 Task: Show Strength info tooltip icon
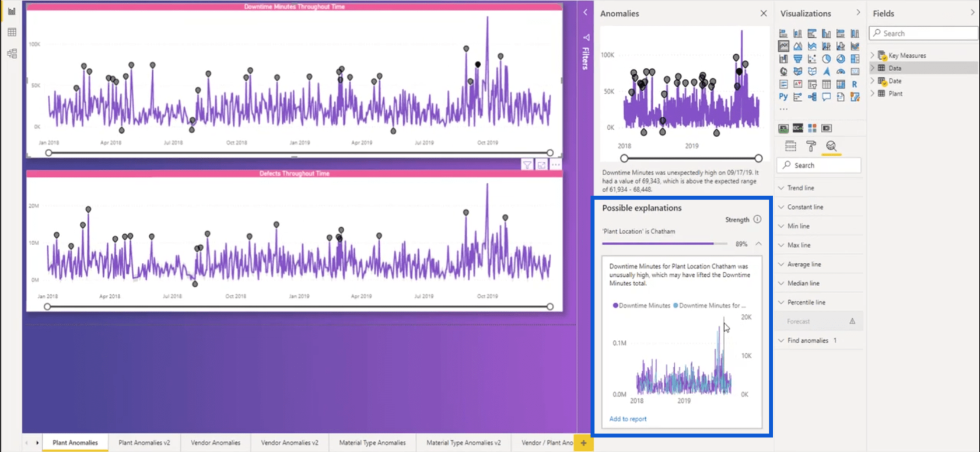point(757,220)
